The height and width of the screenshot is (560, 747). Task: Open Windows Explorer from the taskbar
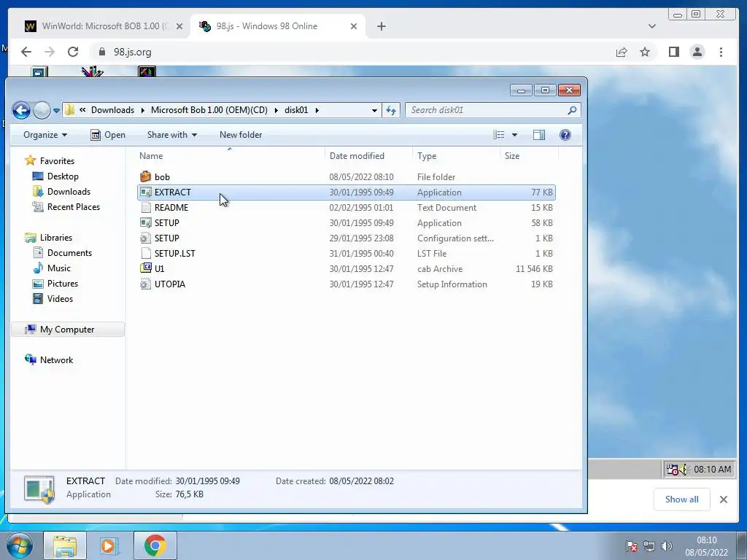coord(65,545)
